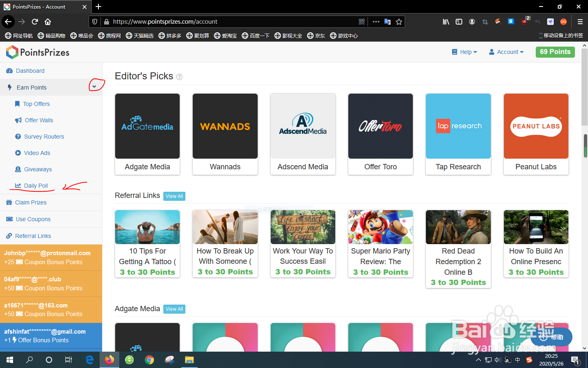The height and width of the screenshot is (368, 588).
Task: Open How To Build An Online Presence card
Action: 536,244
